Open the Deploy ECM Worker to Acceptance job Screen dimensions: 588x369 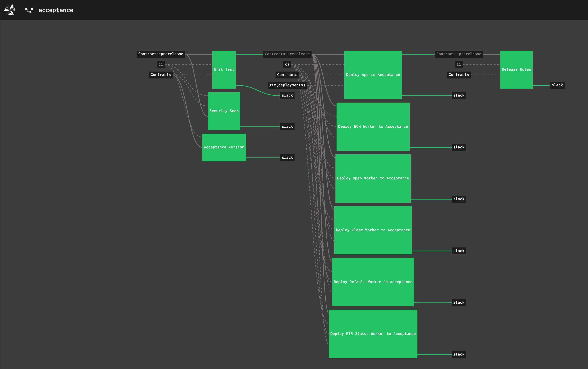click(373, 126)
